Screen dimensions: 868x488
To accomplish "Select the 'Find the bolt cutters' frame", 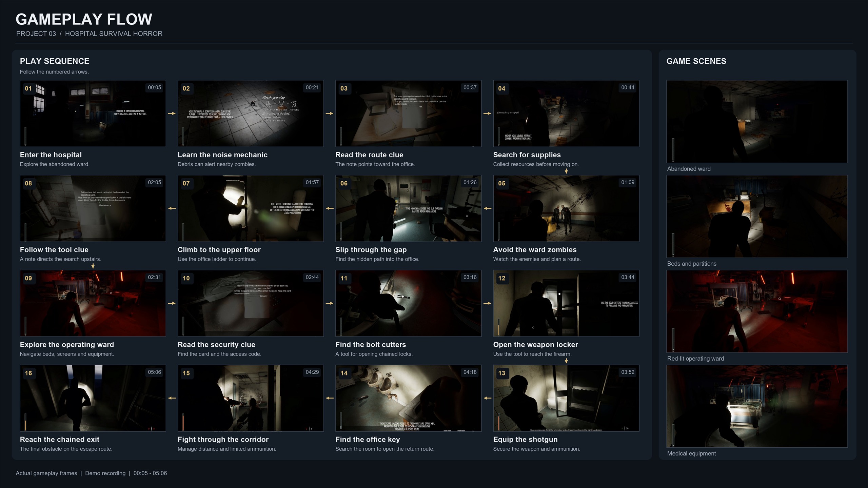I will point(408,303).
